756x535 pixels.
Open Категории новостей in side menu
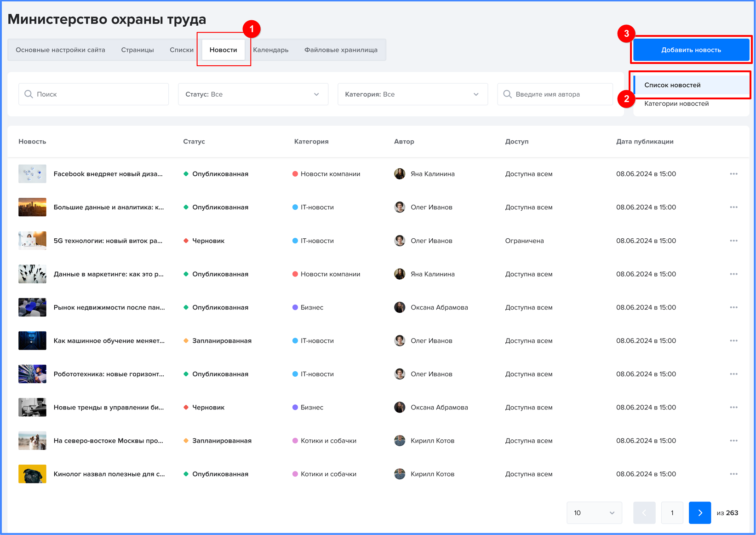pos(676,104)
